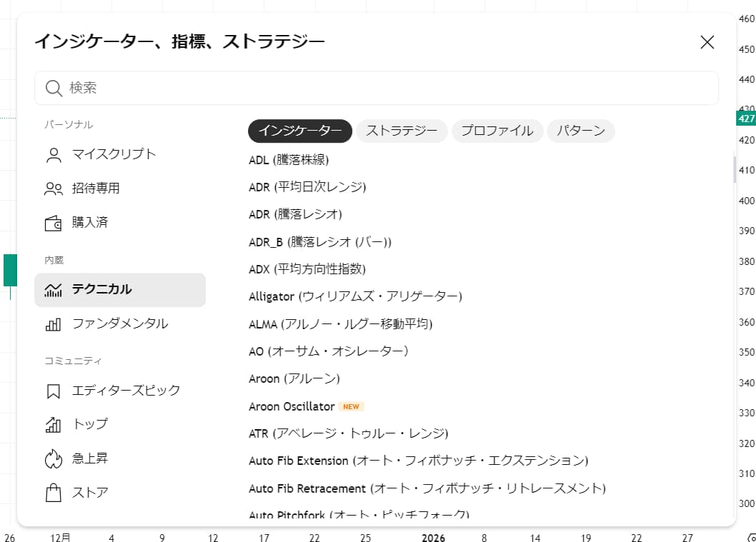756x542 pixels.
Task: Switch to the プロファイル tab
Action: (497, 131)
